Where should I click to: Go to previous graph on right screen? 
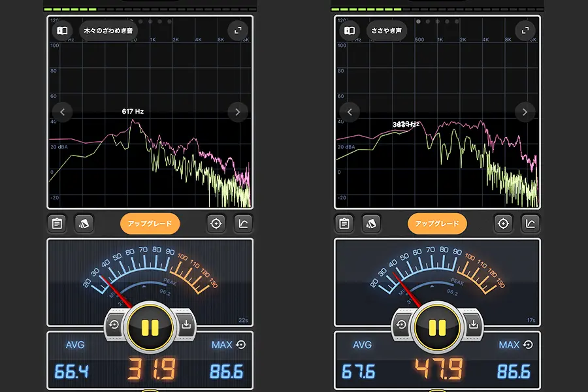pos(350,112)
